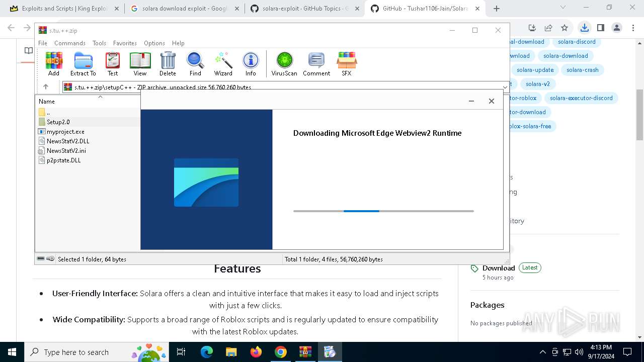Switch to solara download exploit Google tab
The width and height of the screenshot is (644, 362).
click(185, 9)
